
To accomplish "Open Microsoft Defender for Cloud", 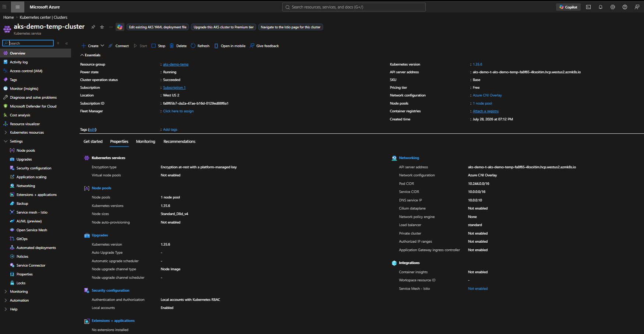I will (33, 106).
